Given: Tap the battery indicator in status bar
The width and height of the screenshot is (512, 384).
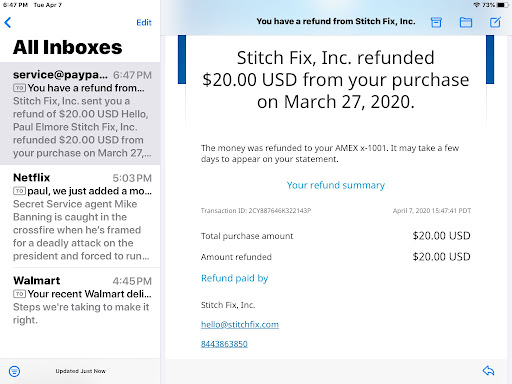Looking at the screenshot, I should (503, 5).
